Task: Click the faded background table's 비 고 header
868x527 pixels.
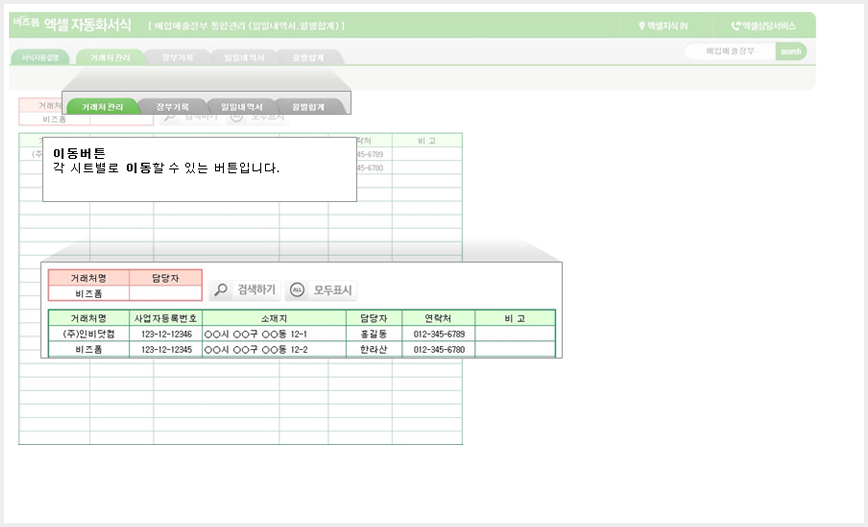Action: [427, 141]
